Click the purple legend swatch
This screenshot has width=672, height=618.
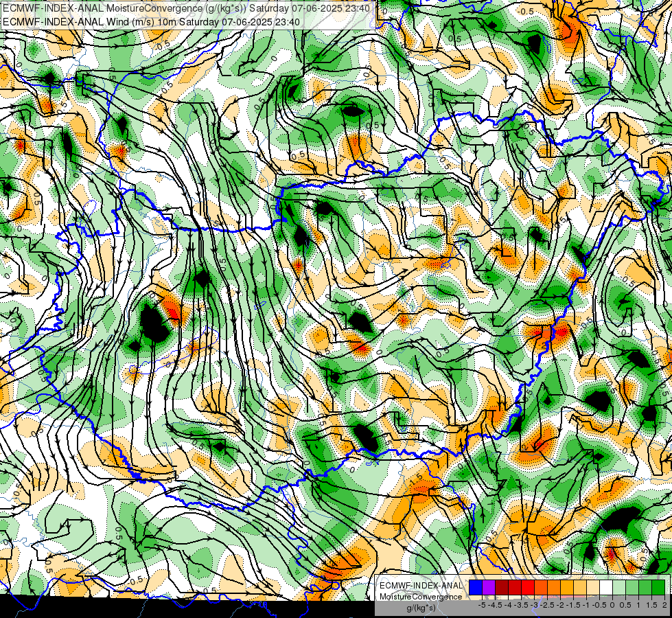point(489,587)
